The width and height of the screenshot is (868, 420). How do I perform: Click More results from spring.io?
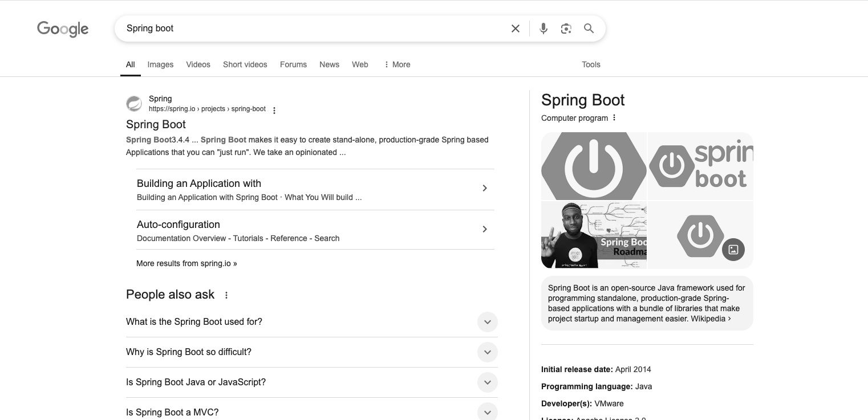(186, 263)
